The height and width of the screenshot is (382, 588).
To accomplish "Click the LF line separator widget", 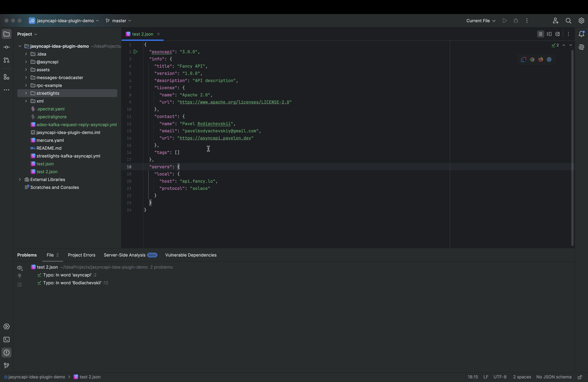I will point(486,377).
